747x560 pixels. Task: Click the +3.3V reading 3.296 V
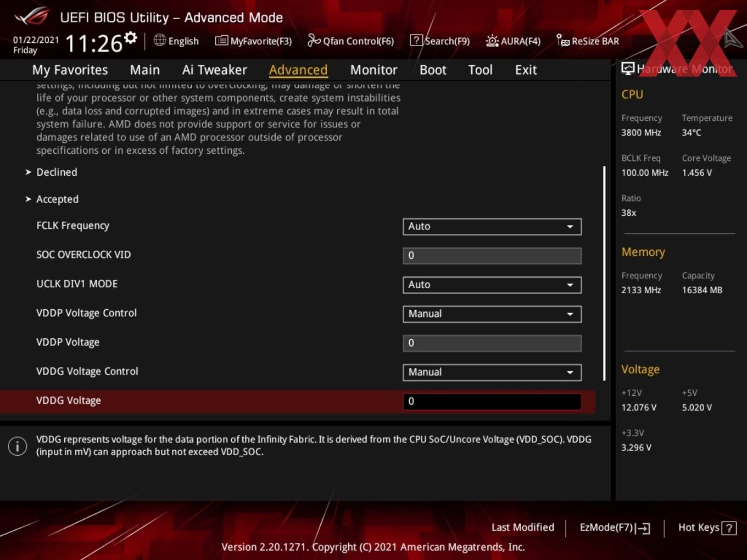(x=636, y=447)
